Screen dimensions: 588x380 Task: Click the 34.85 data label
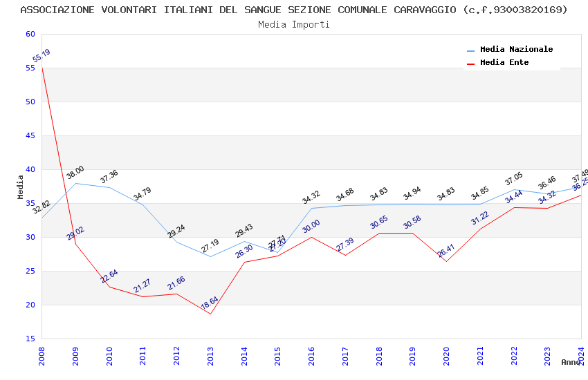click(479, 193)
